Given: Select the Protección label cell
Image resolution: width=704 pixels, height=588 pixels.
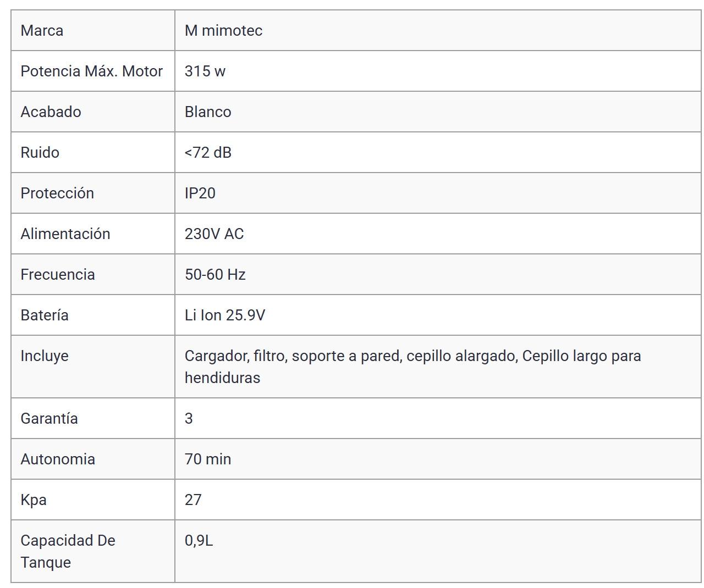Looking at the screenshot, I should [93, 193].
